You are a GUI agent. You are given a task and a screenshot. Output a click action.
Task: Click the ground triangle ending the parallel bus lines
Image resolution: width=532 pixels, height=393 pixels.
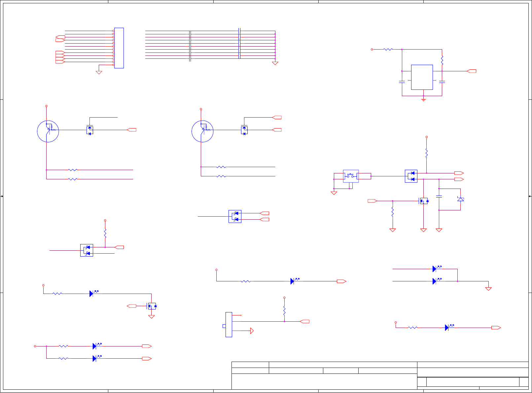[275, 63]
